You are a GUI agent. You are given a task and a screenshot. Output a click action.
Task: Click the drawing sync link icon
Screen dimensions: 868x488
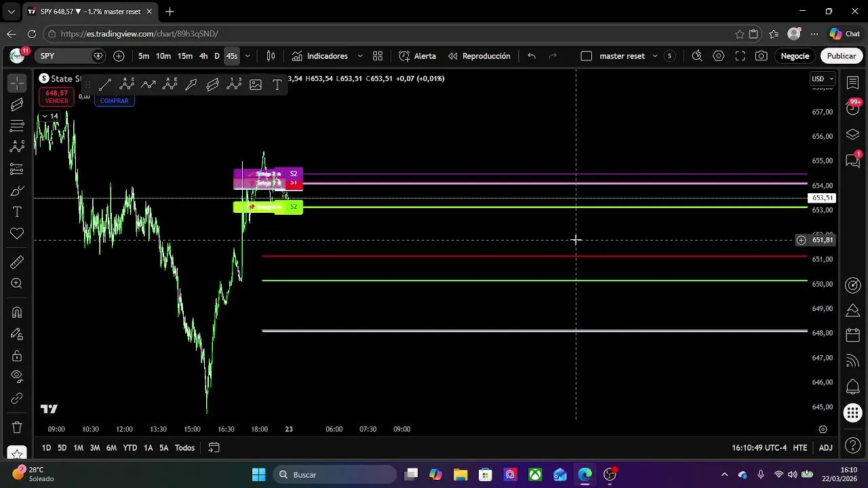pos(17,399)
